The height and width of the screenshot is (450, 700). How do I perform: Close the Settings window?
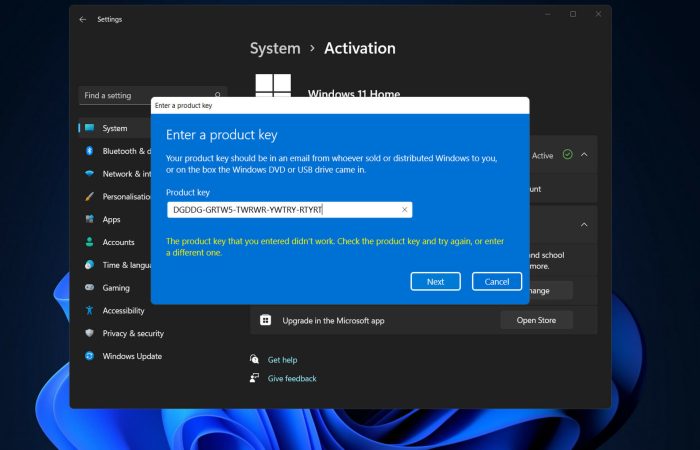[x=598, y=14]
